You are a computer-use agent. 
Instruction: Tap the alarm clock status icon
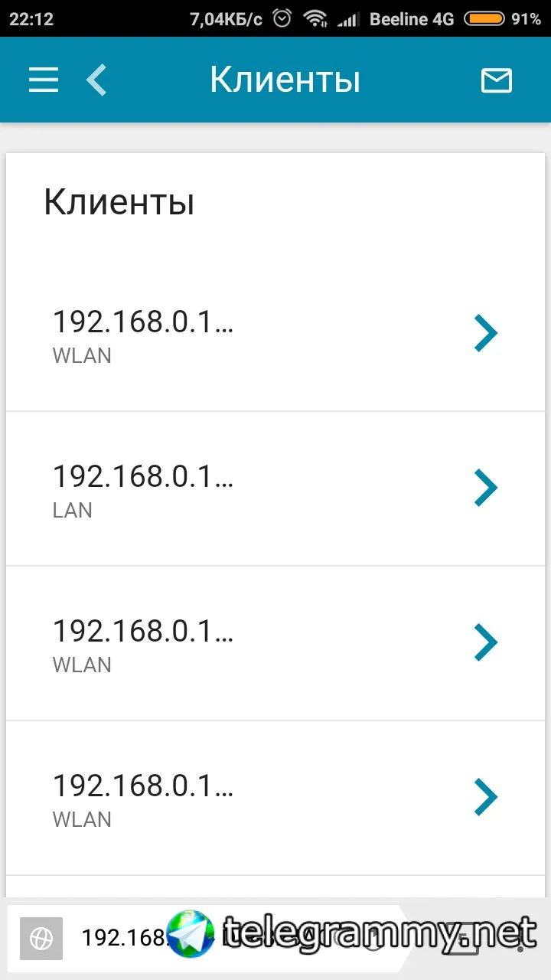[x=282, y=18]
